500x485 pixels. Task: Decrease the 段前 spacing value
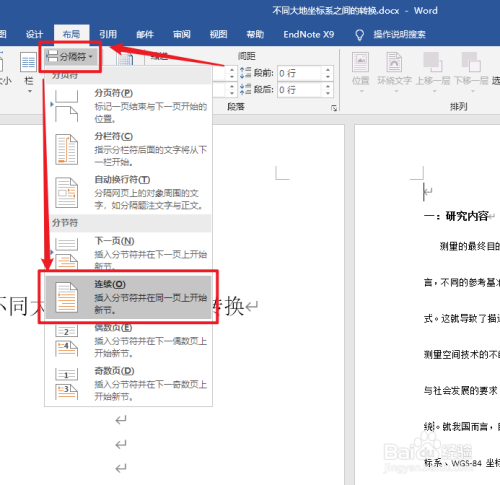click(x=328, y=77)
